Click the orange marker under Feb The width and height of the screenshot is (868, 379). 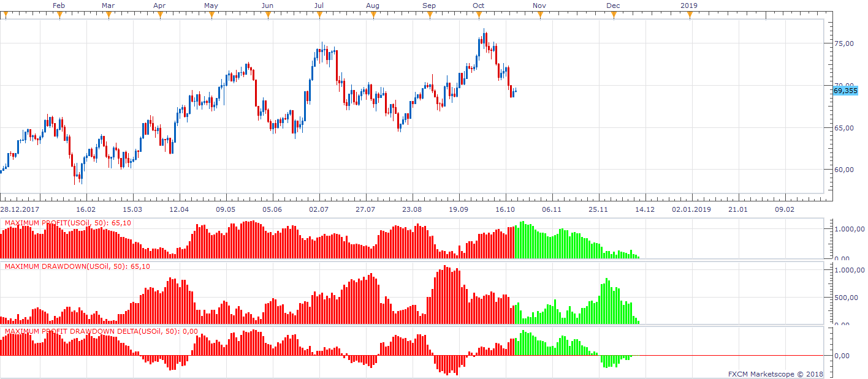[59, 15]
